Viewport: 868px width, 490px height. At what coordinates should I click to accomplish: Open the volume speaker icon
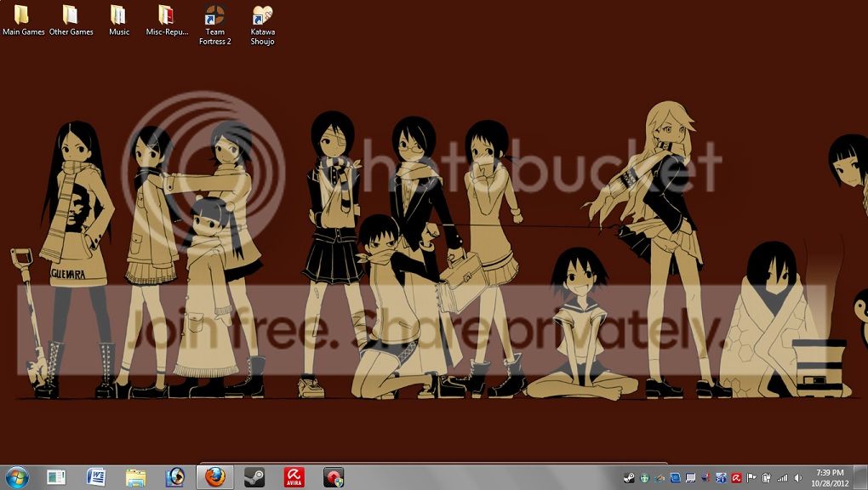[x=797, y=478]
